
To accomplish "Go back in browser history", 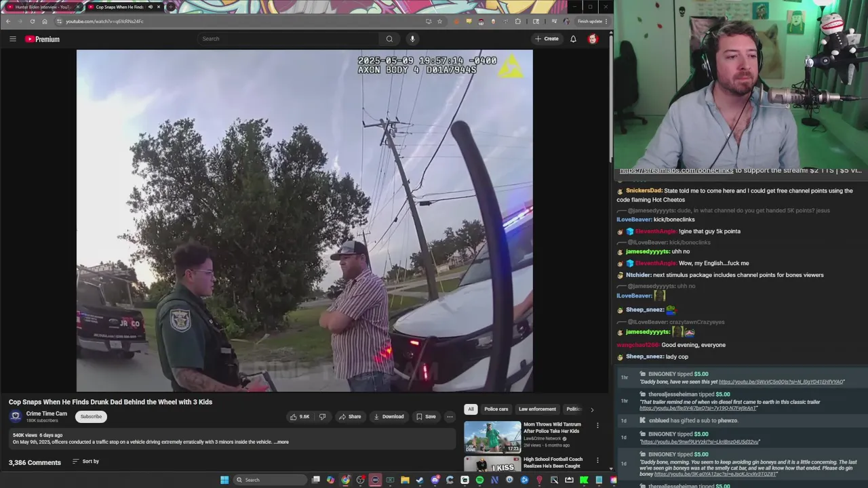I will [8, 21].
